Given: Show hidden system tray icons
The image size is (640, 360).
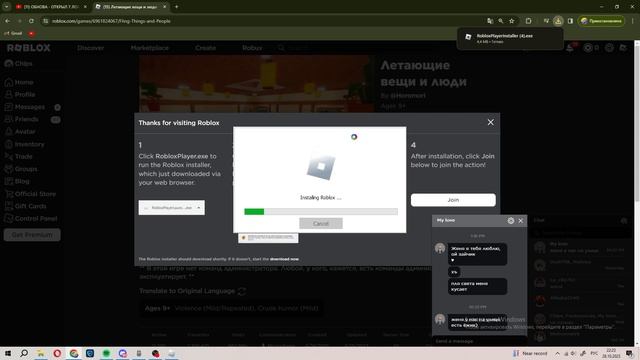Looking at the screenshot, I should (x=557, y=353).
